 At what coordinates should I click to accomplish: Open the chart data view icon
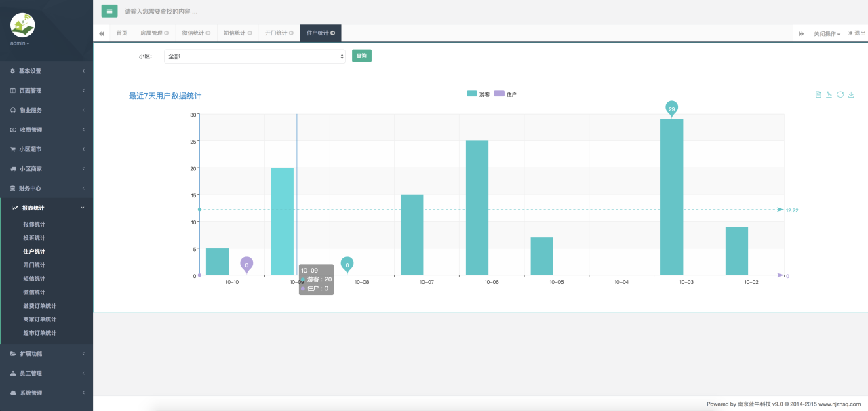click(818, 94)
